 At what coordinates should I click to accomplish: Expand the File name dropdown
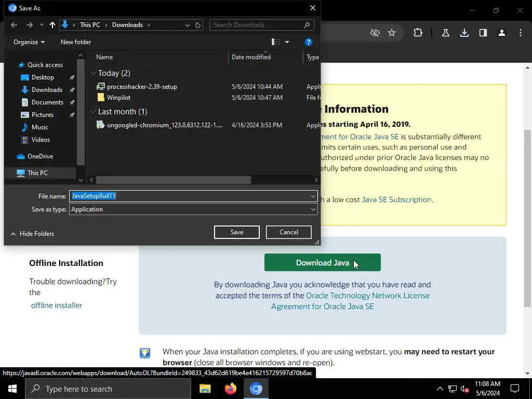[x=313, y=196]
